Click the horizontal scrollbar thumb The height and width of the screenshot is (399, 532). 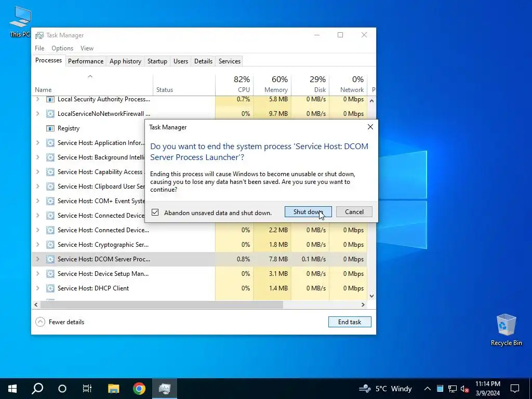(x=162, y=304)
